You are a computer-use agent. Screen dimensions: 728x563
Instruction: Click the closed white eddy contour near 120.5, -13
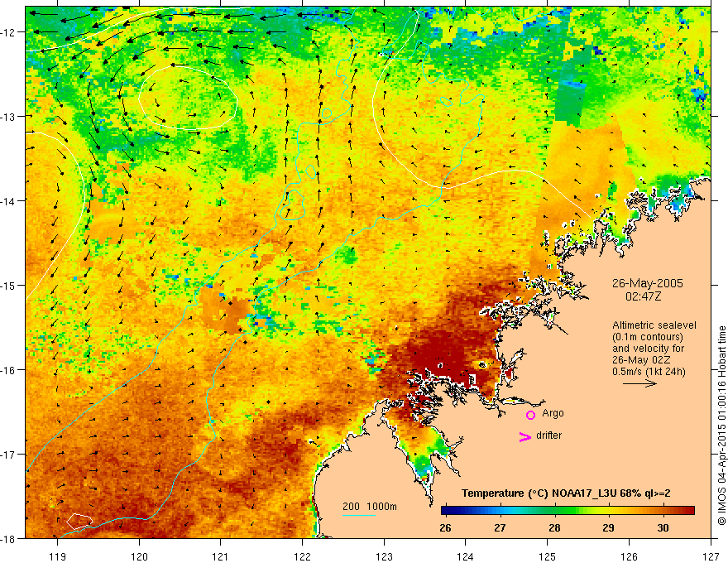(x=189, y=98)
